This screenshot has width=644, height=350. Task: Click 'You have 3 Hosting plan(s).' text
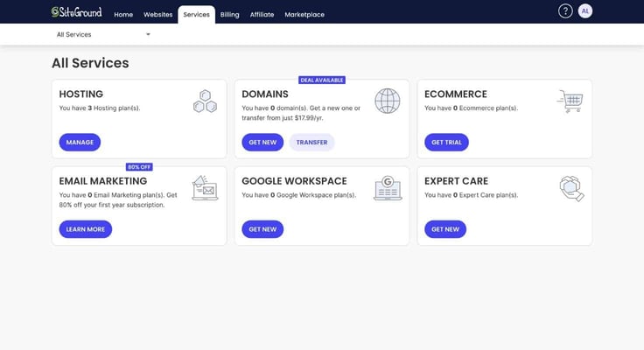coord(100,108)
